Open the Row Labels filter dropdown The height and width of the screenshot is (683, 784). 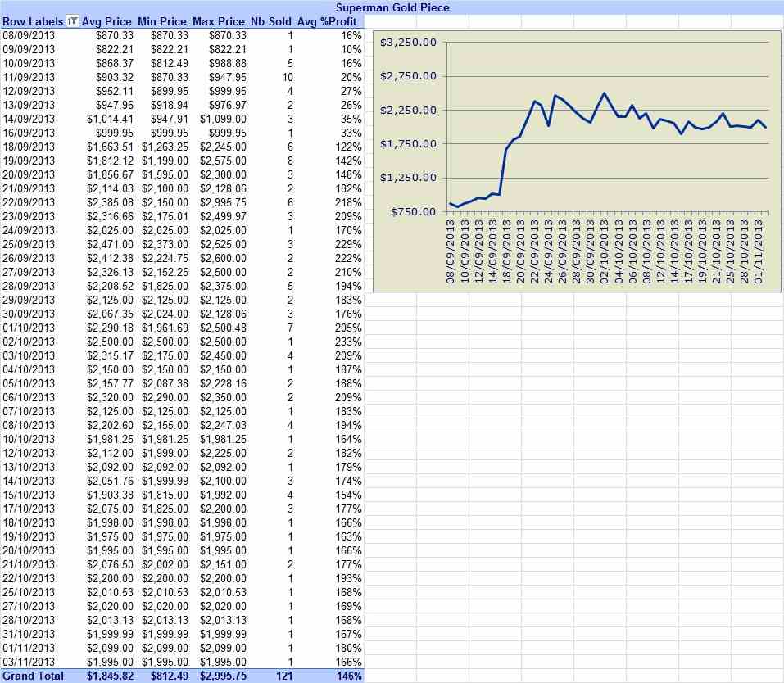(x=73, y=21)
